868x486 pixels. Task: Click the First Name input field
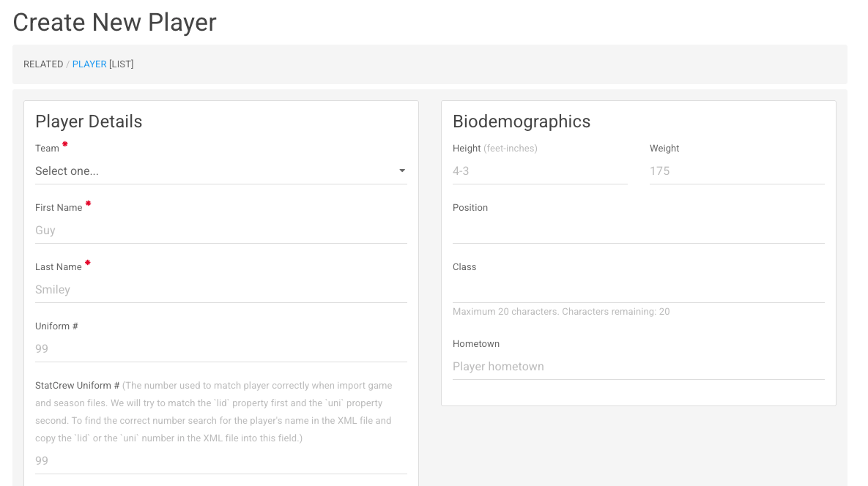221,231
